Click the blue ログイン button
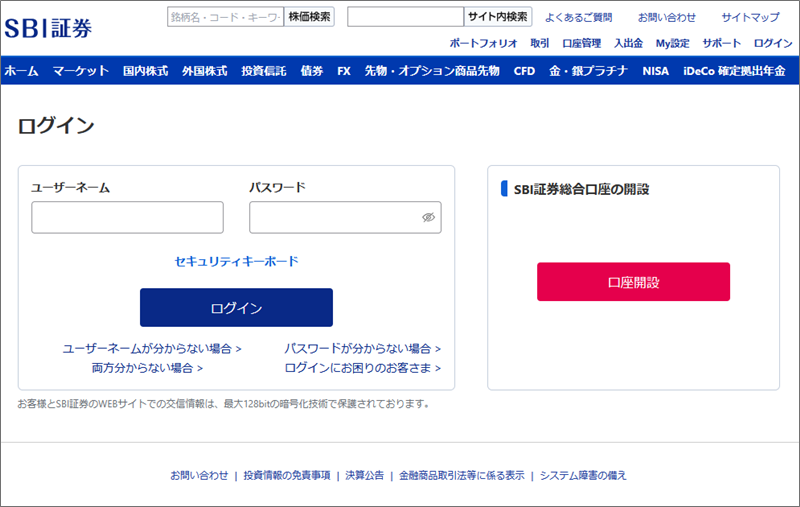 pos(236,308)
